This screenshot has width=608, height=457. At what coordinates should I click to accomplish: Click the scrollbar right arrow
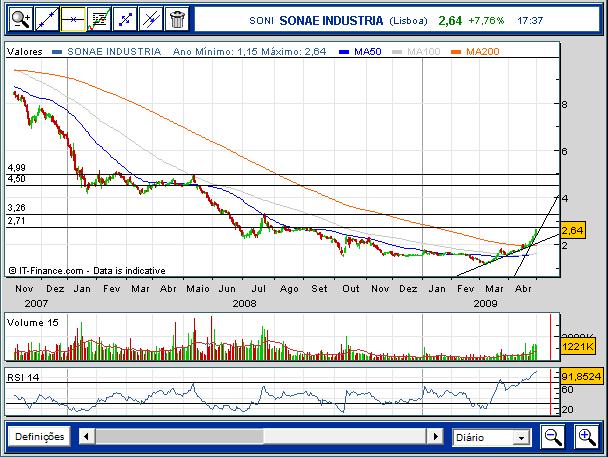point(435,436)
